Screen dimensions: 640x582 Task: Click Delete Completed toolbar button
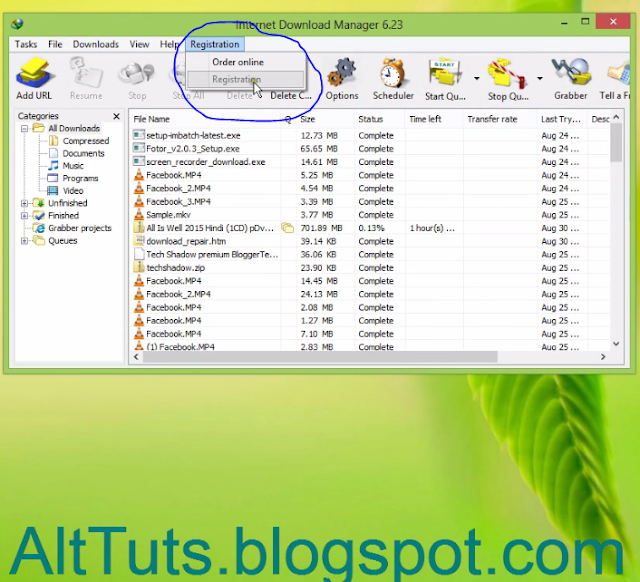click(291, 96)
